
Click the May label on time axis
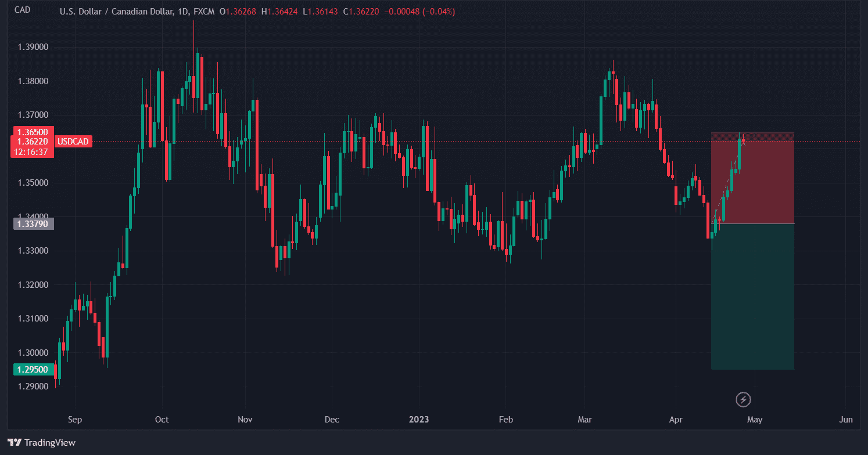click(x=755, y=420)
